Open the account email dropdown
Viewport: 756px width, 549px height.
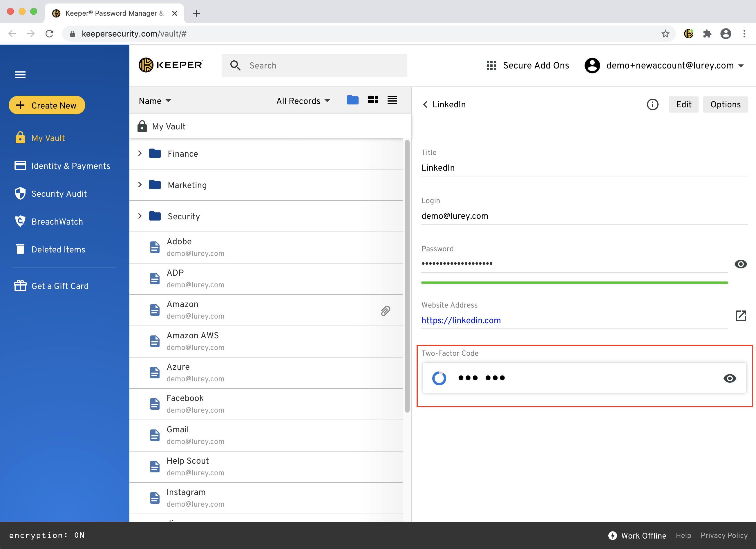point(740,66)
